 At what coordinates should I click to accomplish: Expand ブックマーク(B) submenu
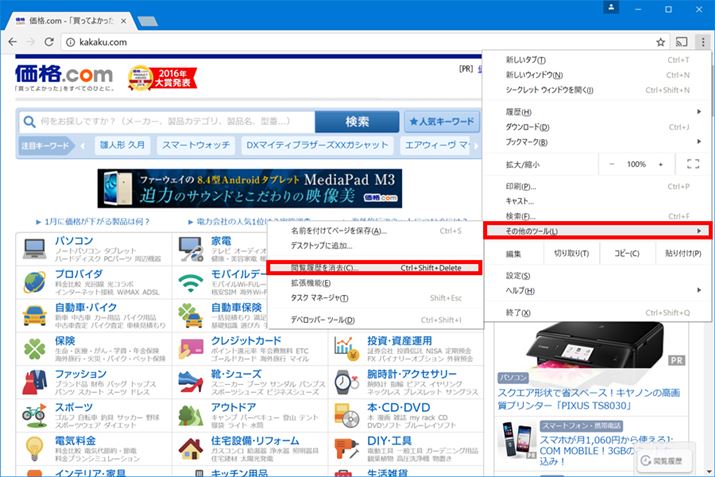coord(597,142)
